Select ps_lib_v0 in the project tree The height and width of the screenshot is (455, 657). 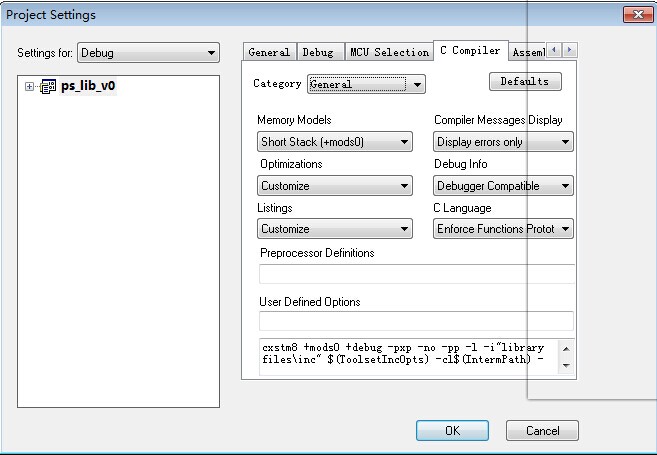[x=88, y=87]
